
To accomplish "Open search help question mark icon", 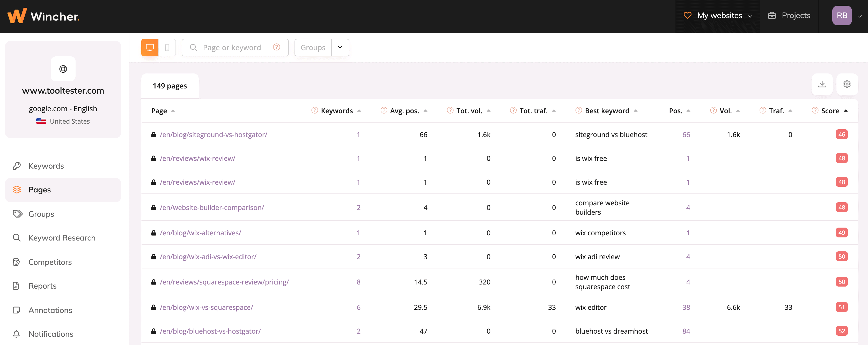I will coord(276,47).
